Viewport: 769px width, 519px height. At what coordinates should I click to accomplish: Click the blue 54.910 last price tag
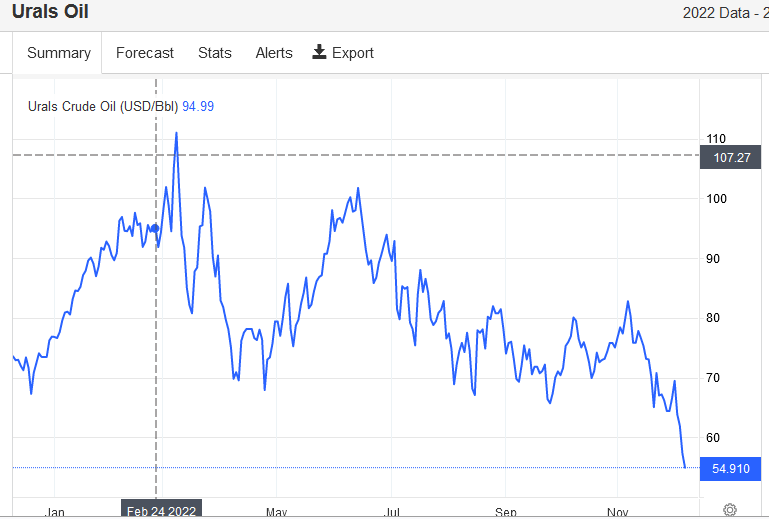[x=732, y=468]
